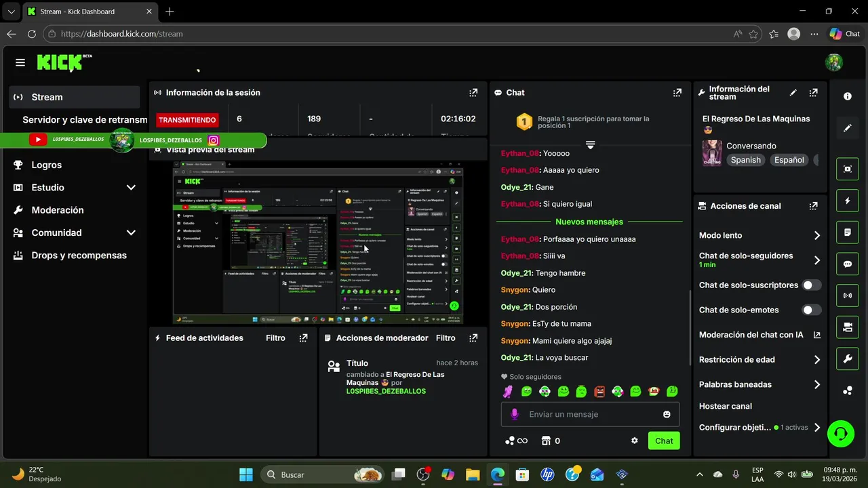Edit stream info with the pencil icon

pos(793,93)
